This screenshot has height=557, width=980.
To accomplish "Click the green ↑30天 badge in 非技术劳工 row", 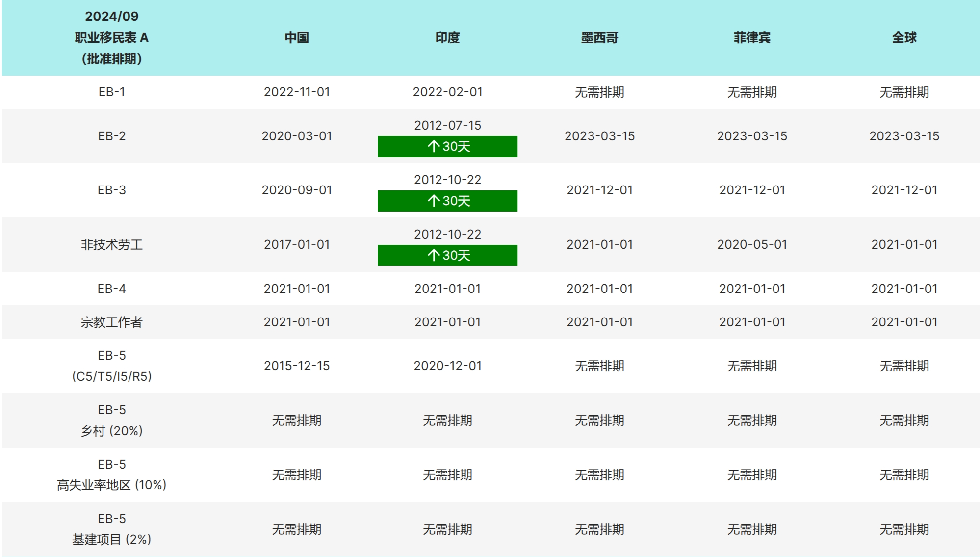I will coord(447,255).
